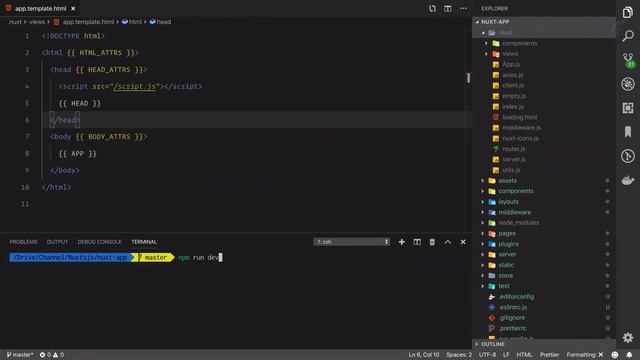Expand the middleware folder
640x360 pixels.
point(544,212)
